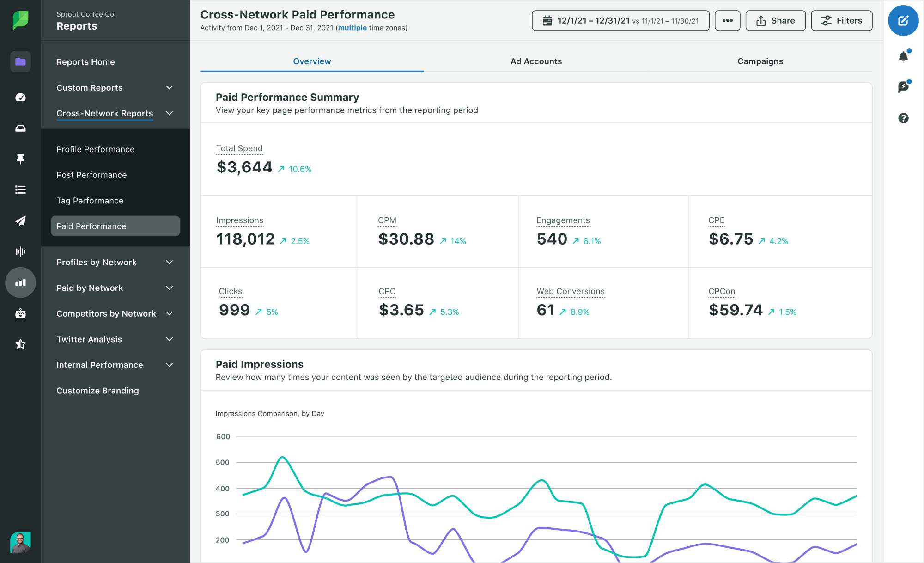
Task: Open the help question mark icon
Action: point(903,118)
